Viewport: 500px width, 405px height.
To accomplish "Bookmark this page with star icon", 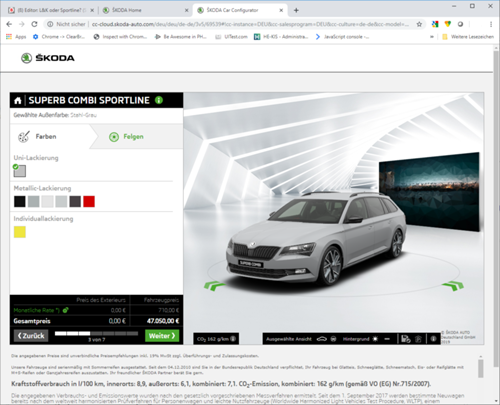I will coord(419,24).
